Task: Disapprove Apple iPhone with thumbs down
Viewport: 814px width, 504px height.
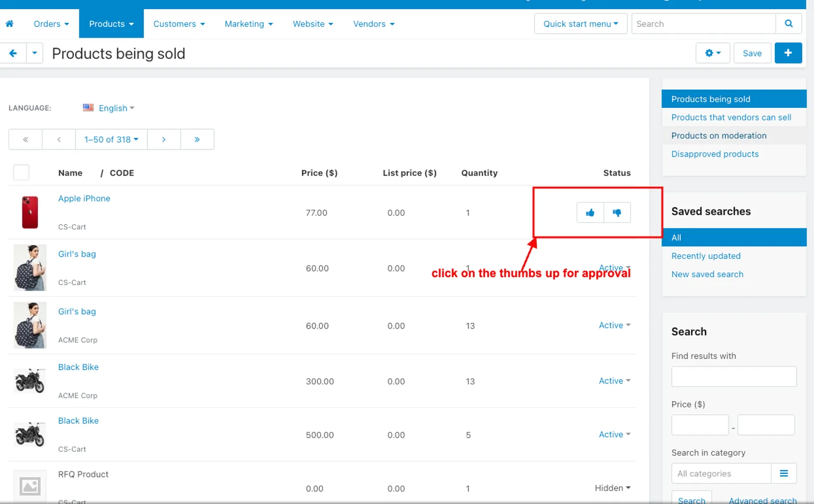Action: pos(617,213)
